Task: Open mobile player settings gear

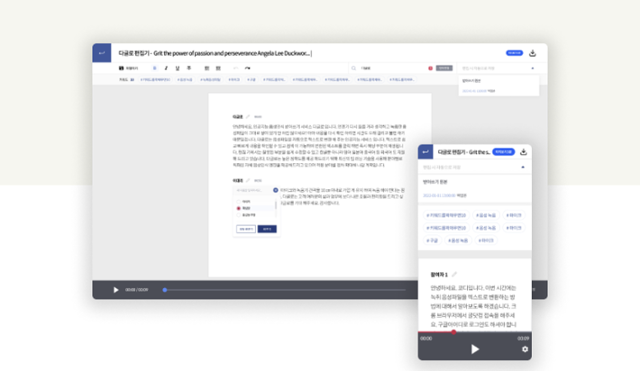Action: pyautogui.click(x=525, y=349)
